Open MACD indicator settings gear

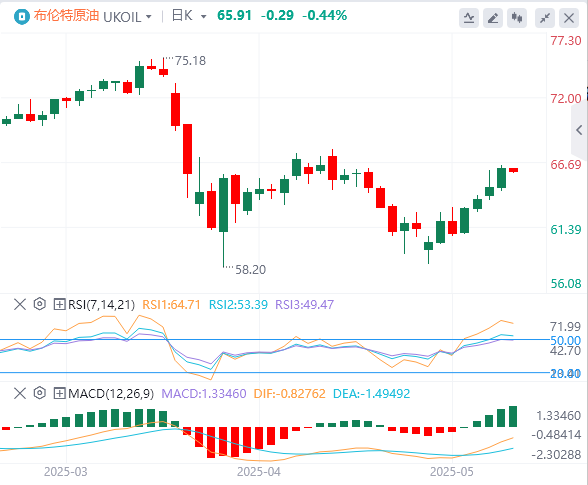click(x=39, y=393)
